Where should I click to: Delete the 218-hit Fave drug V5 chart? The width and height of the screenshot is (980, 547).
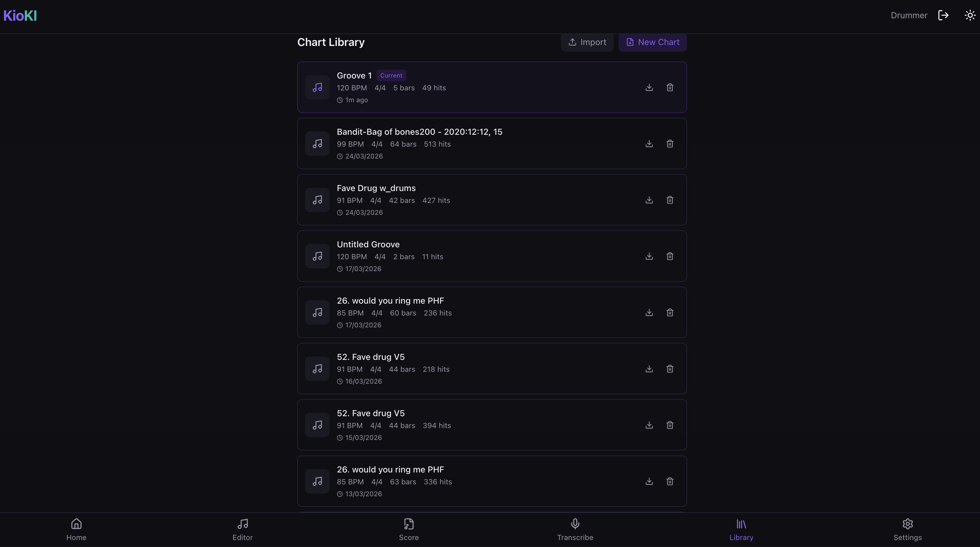point(670,369)
